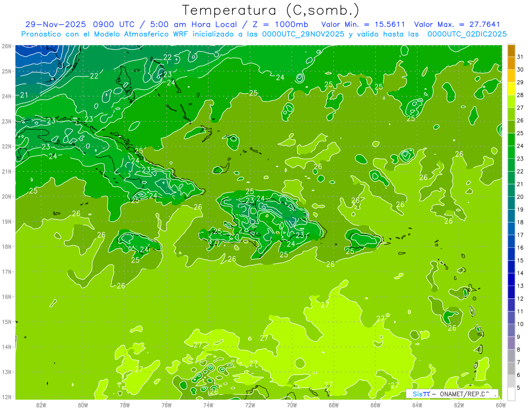Click the brown-orange swatch above 31 in color bar
The height and width of the screenshot is (411, 532).
coord(512,51)
